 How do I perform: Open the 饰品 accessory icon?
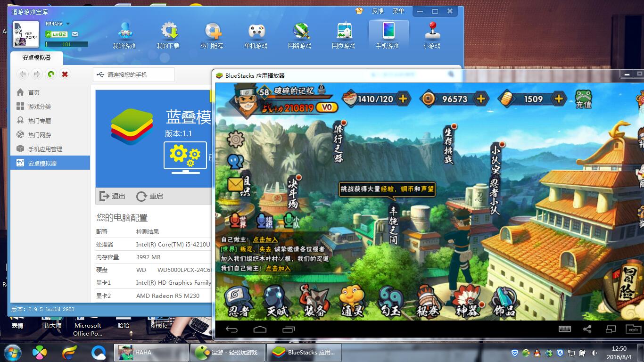coord(504,301)
